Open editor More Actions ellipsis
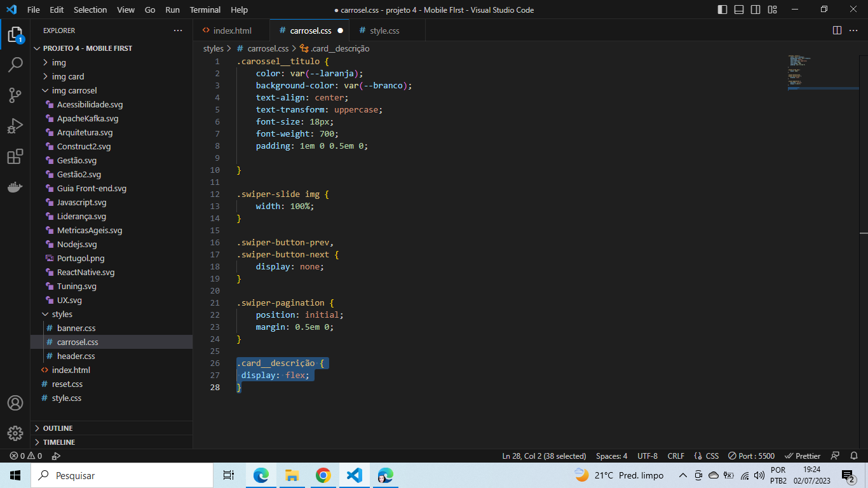The width and height of the screenshot is (868, 488). pyautogui.click(x=855, y=30)
